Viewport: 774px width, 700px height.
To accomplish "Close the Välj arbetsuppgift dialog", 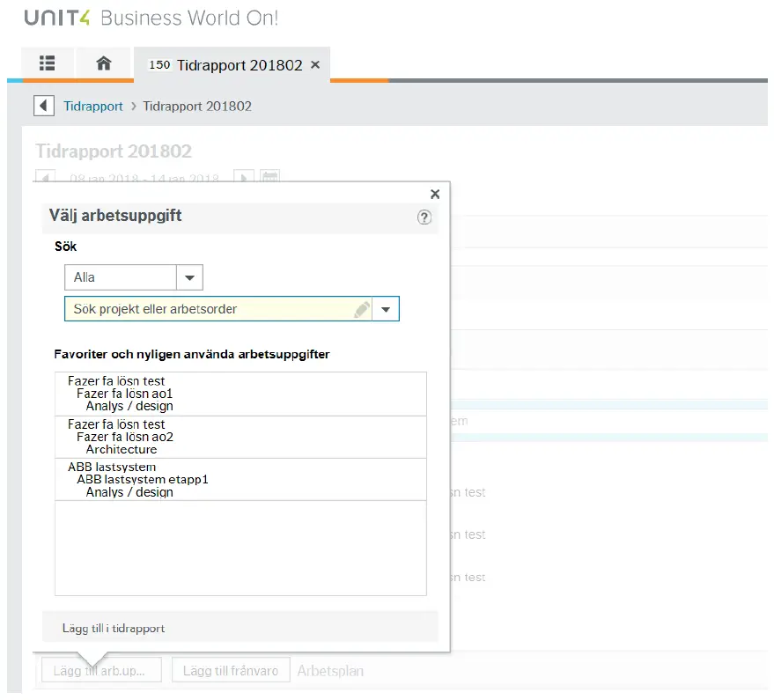I will pyautogui.click(x=434, y=195).
